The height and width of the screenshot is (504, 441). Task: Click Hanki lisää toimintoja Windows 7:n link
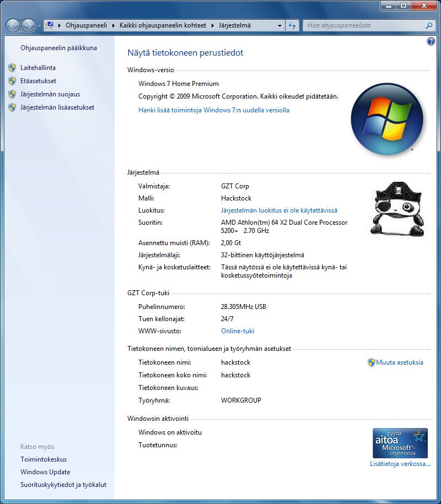click(213, 110)
